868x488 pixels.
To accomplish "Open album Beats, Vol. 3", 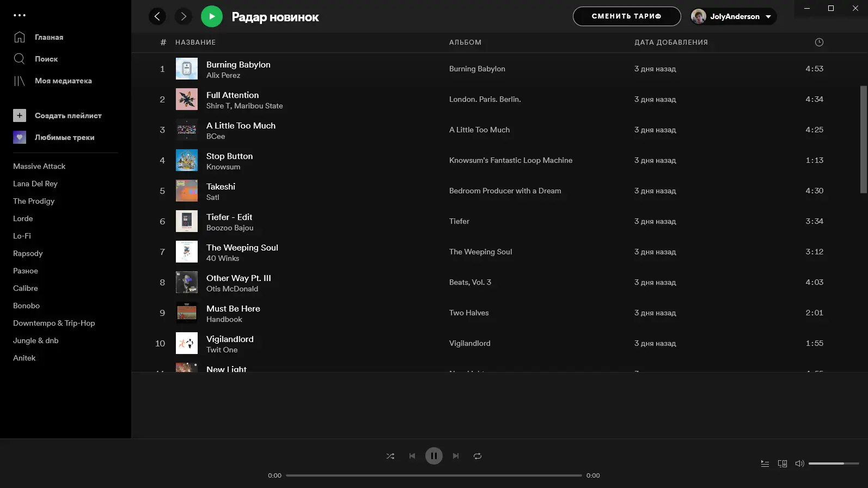I will click(x=470, y=282).
